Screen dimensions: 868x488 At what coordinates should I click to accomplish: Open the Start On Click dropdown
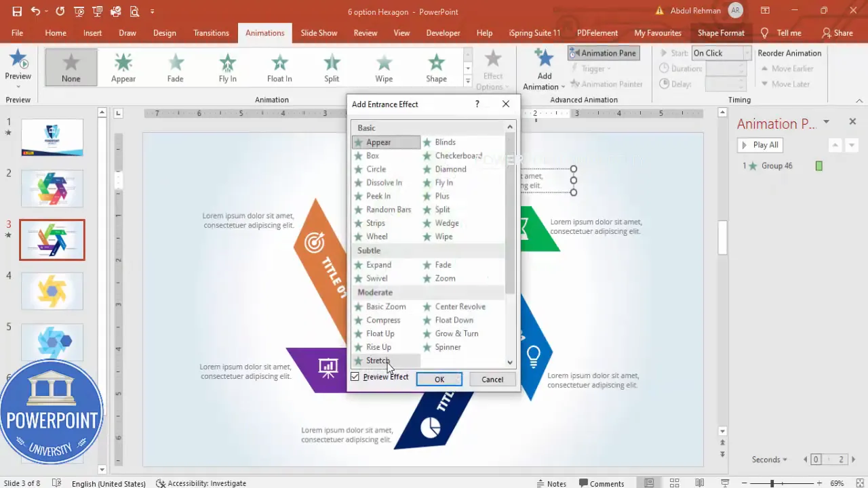pyautogui.click(x=747, y=53)
